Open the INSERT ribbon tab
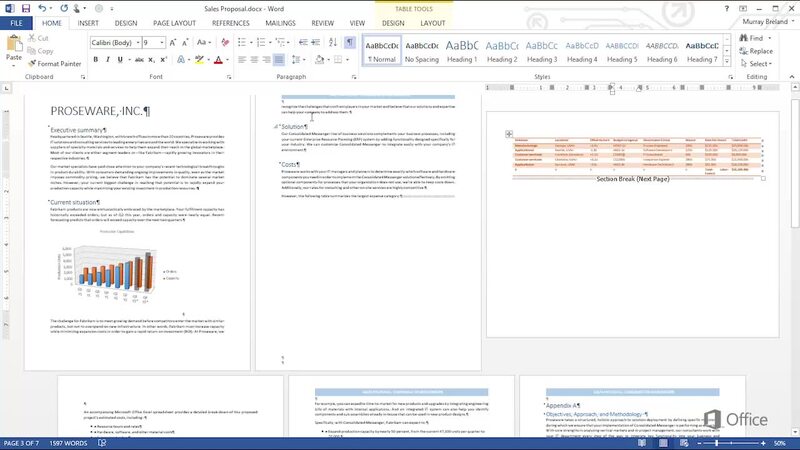The width and height of the screenshot is (800, 450). (x=88, y=22)
